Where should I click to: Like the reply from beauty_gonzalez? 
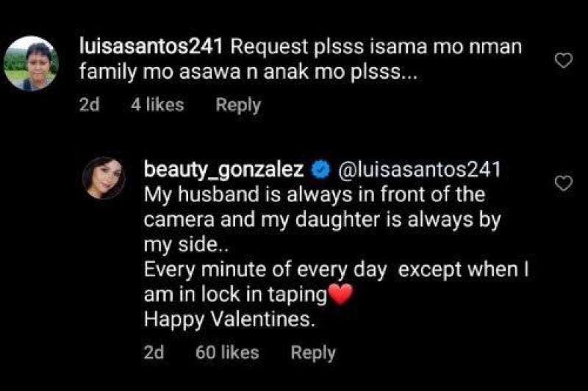point(563,184)
